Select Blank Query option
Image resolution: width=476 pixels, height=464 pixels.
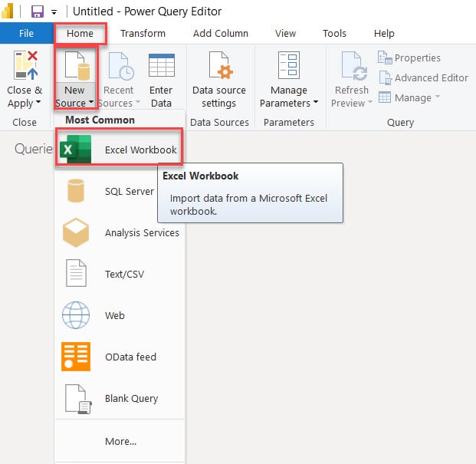click(x=120, y=398)
